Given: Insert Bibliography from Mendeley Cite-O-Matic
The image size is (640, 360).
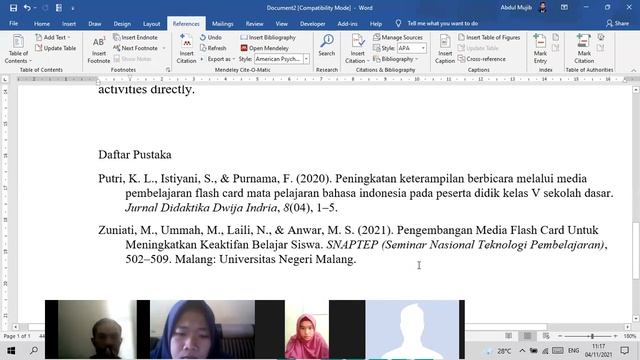Looking at the screenshot, I should [x=268, y=37].
